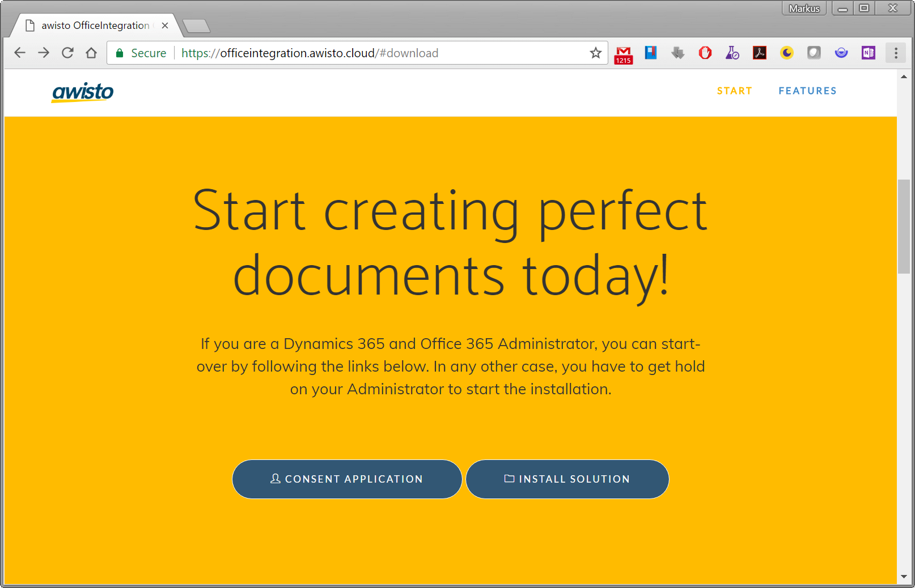Click the green Secure padlock icon
915x588 pixels.
click(120, 53)
